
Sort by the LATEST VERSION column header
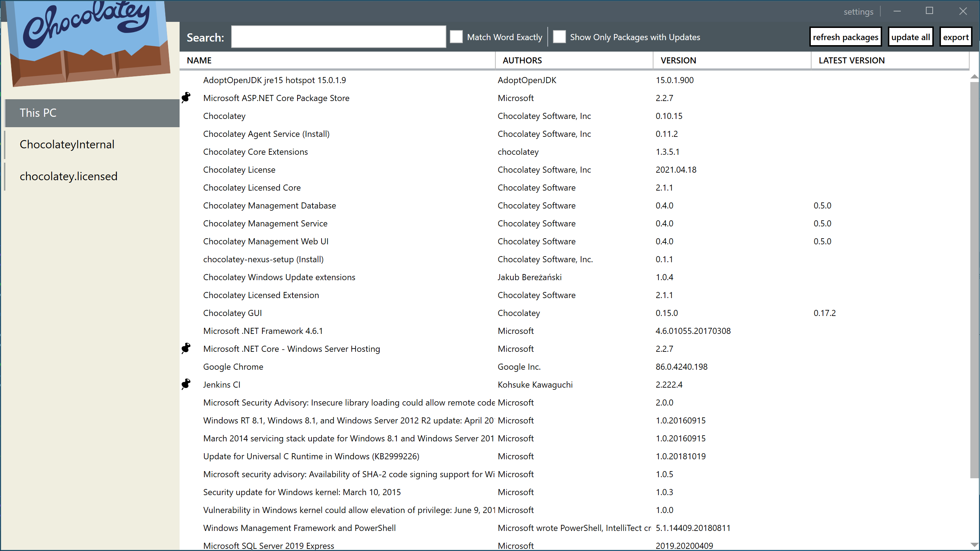click(x=890, y=61)
